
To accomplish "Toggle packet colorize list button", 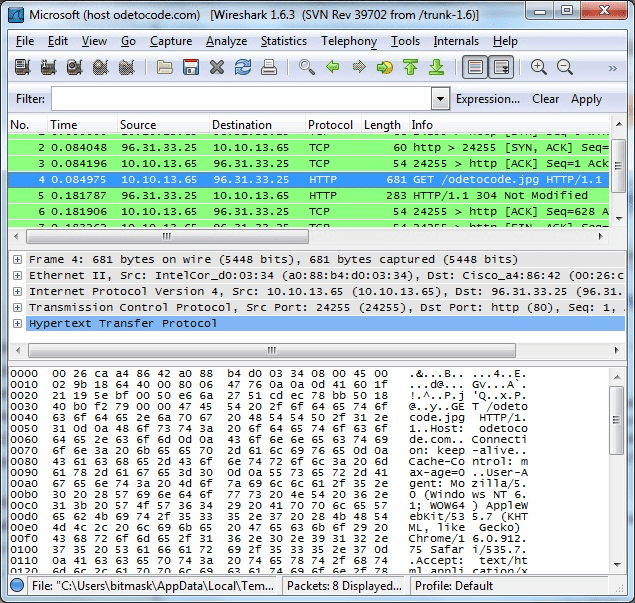I will pos(475,68).
